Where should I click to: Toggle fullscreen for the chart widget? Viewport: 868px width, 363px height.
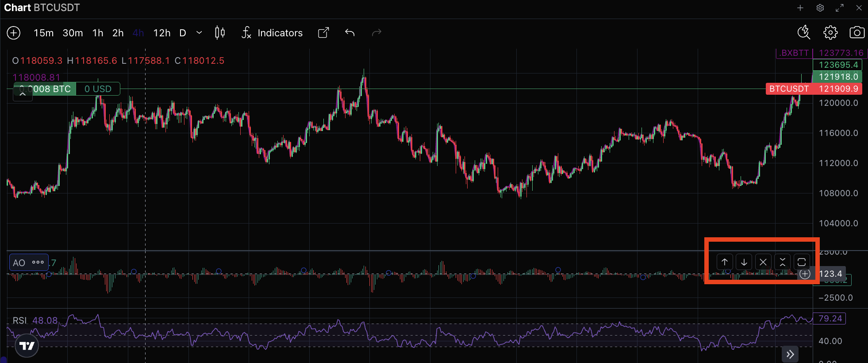pyautogui.click(x=839, y=8)
